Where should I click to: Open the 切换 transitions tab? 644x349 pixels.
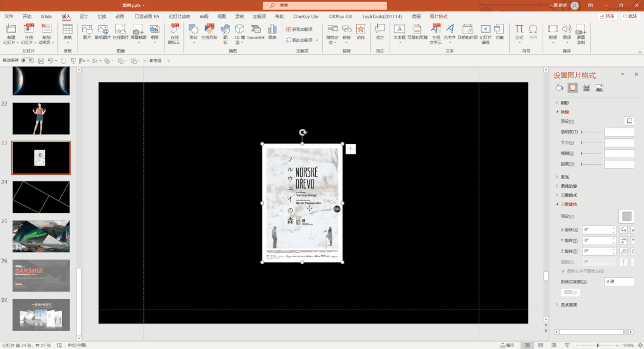(x=102, y=17)
